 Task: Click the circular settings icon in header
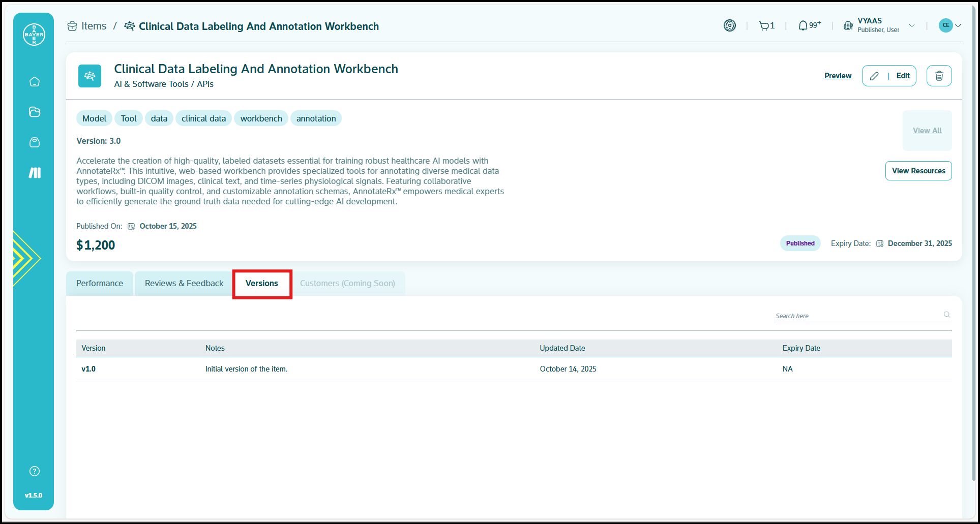coord(730,25)
